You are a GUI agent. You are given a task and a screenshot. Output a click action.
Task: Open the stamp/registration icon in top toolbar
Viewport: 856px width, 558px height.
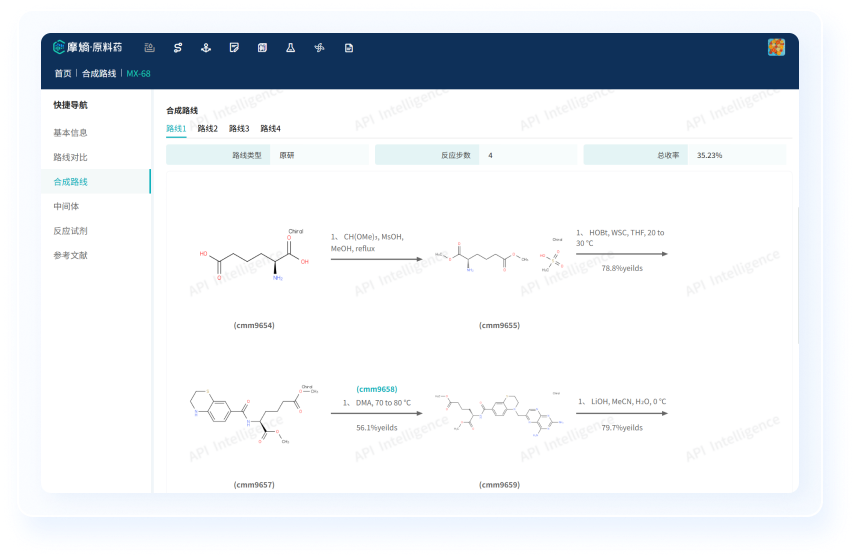tap(149, 48)
